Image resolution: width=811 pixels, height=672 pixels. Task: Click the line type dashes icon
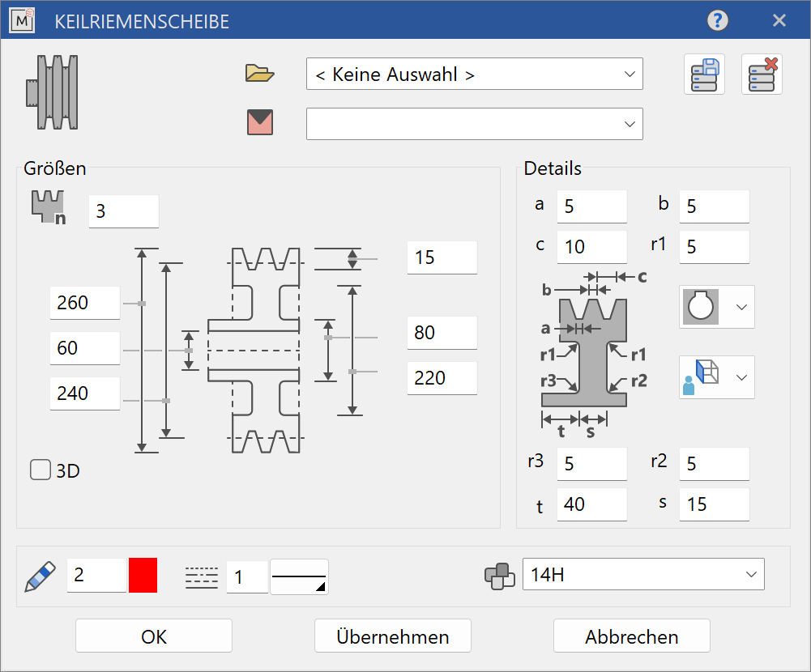(202, 577)
